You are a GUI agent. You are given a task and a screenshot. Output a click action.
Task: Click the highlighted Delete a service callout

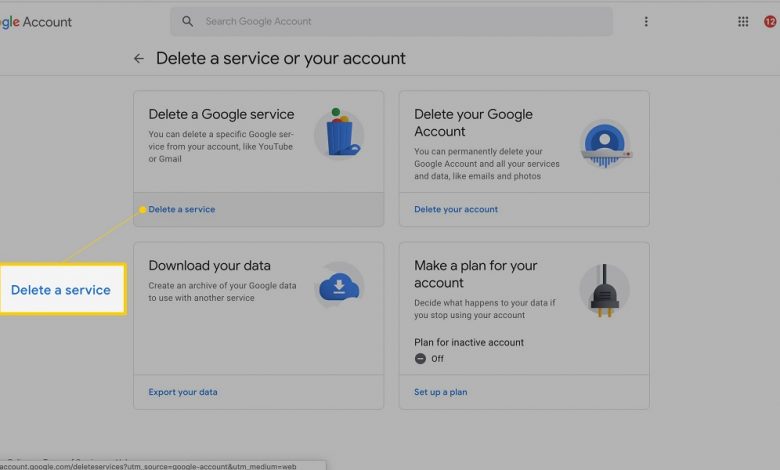(x=61, y=290)
